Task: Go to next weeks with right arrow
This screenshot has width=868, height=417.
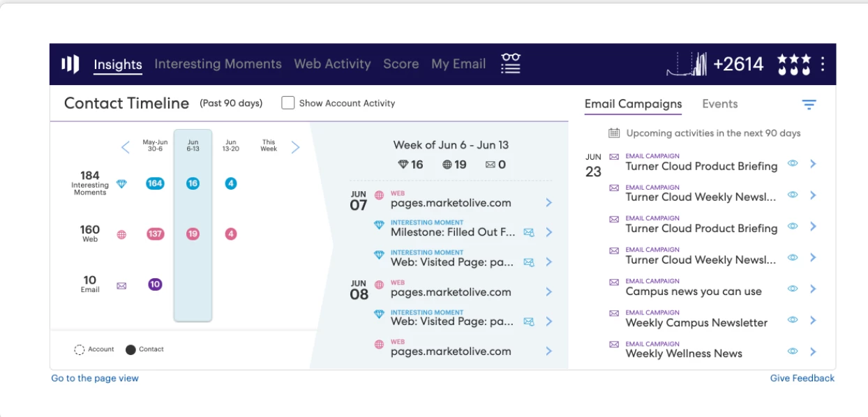Action: tap(295, 147)
